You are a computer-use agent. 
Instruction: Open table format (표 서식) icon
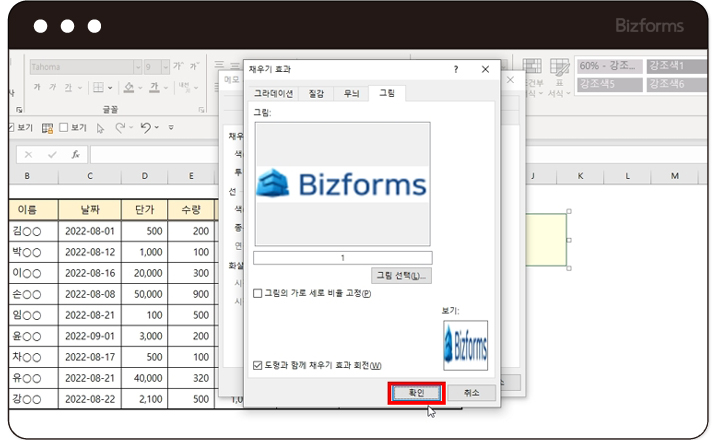559,78
